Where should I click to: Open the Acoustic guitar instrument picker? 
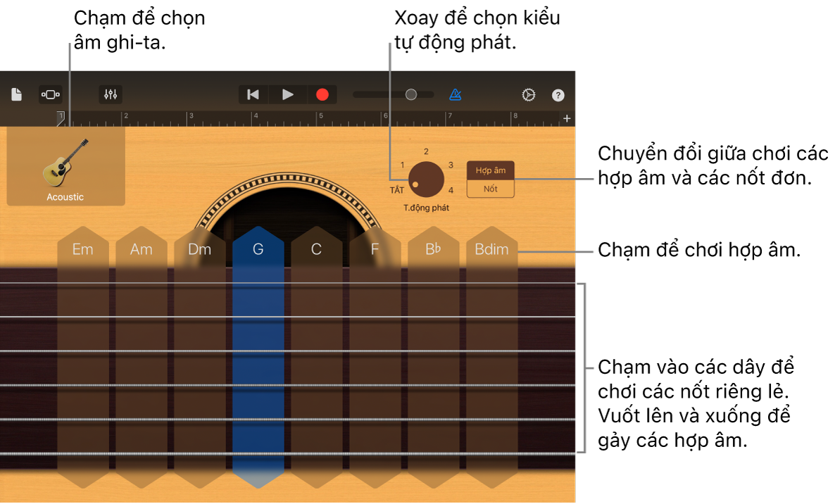coord(65,166)
